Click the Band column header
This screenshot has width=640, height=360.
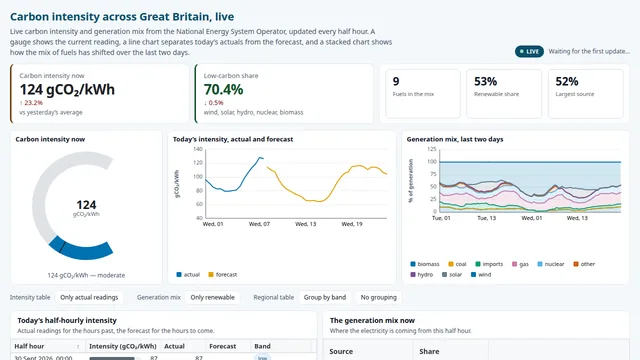tap(281, 346)
